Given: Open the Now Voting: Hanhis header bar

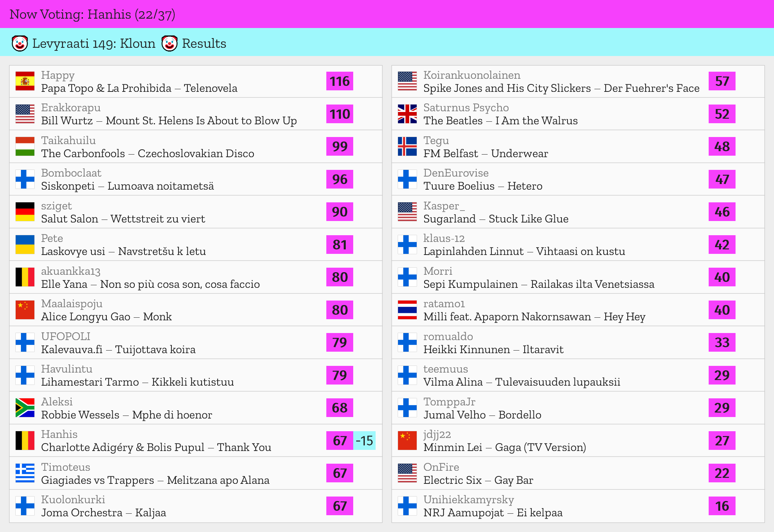Looking at the screenshot, I should [x=92, y=14].
